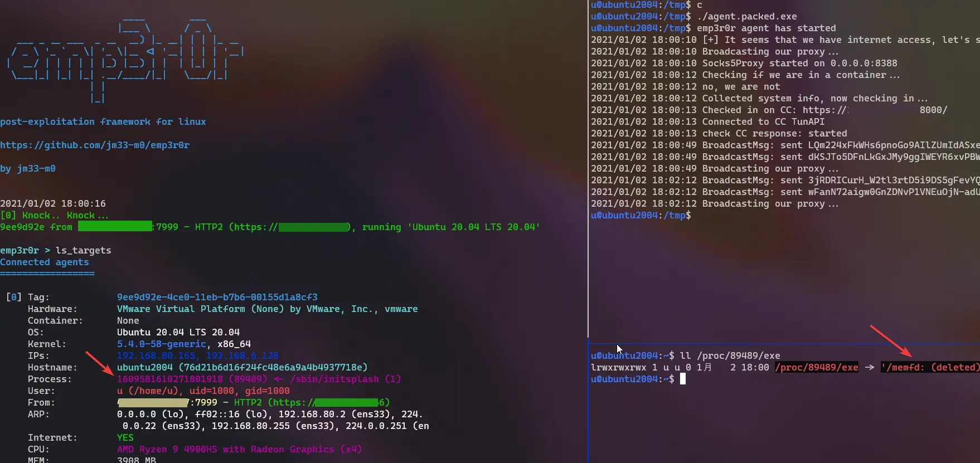Viewport: 980px width, 463px height.
Task: Click the timestamp '2021/01/02 18:00:16' in left pane
Action: click(x=53, y=203)
